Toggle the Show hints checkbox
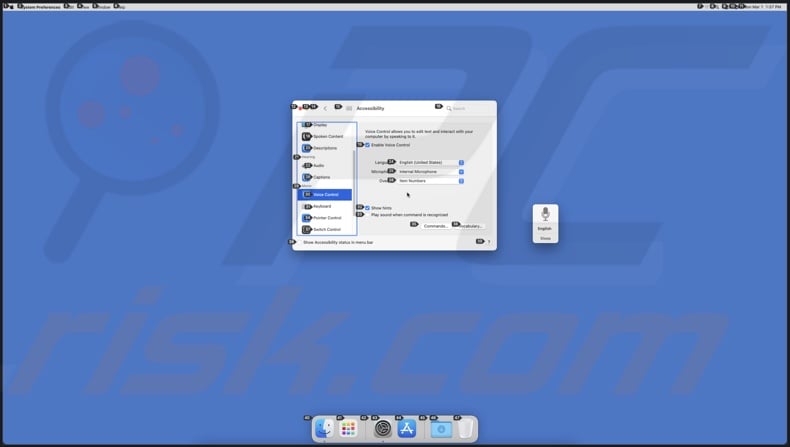The width and height of the screenshot is (790, 447). pyautogui.click(x=368, y=208)
